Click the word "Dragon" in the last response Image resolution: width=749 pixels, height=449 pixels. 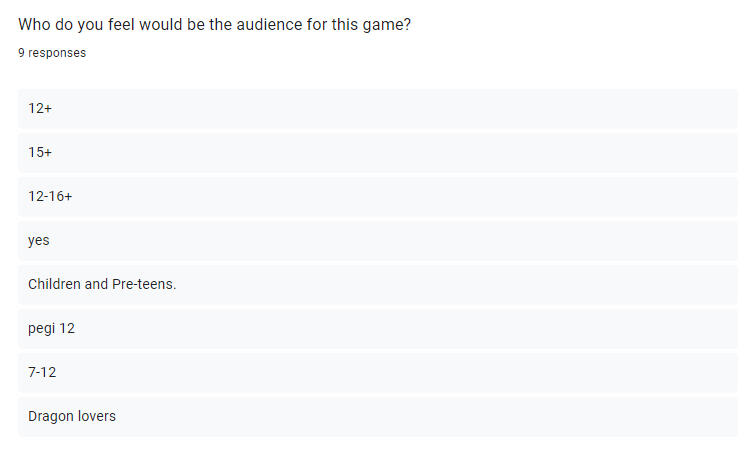click(x=50, y=416)
